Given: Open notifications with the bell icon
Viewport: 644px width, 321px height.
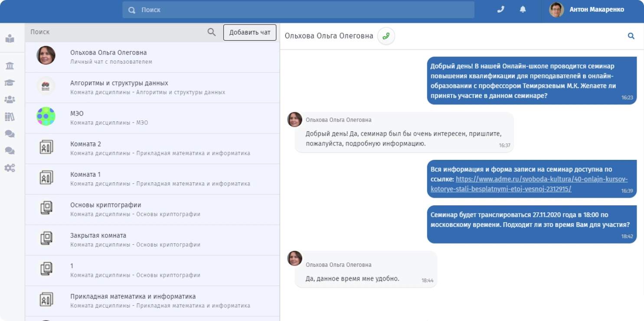Looking at the screenshot, I should pos(523,10).
